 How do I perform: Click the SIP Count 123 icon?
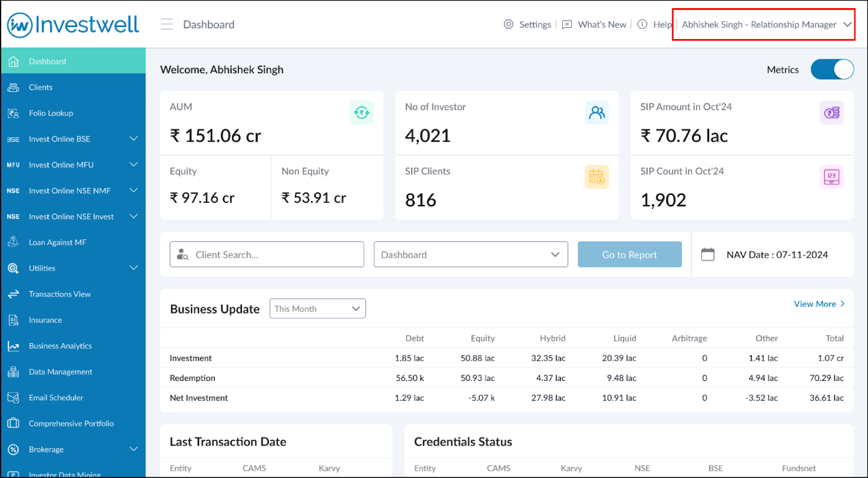[832, 177]
